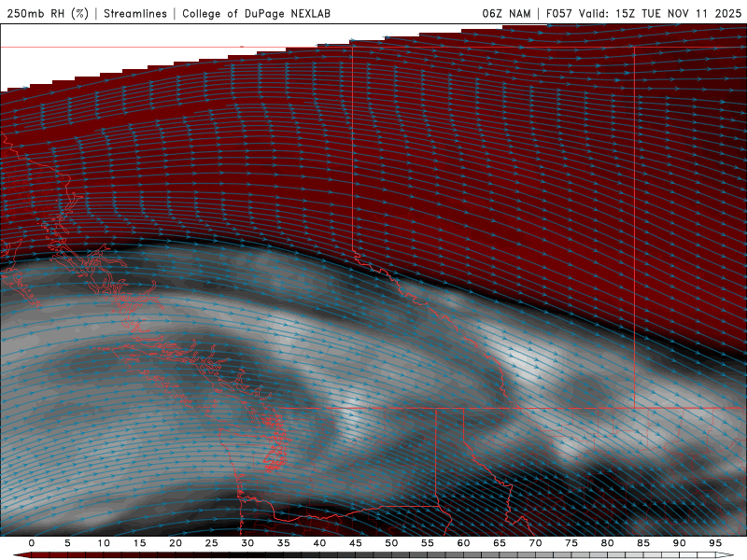747x560 pixels.
Task: Click the "70" colorbar scale label
Action: click(535, 543)
